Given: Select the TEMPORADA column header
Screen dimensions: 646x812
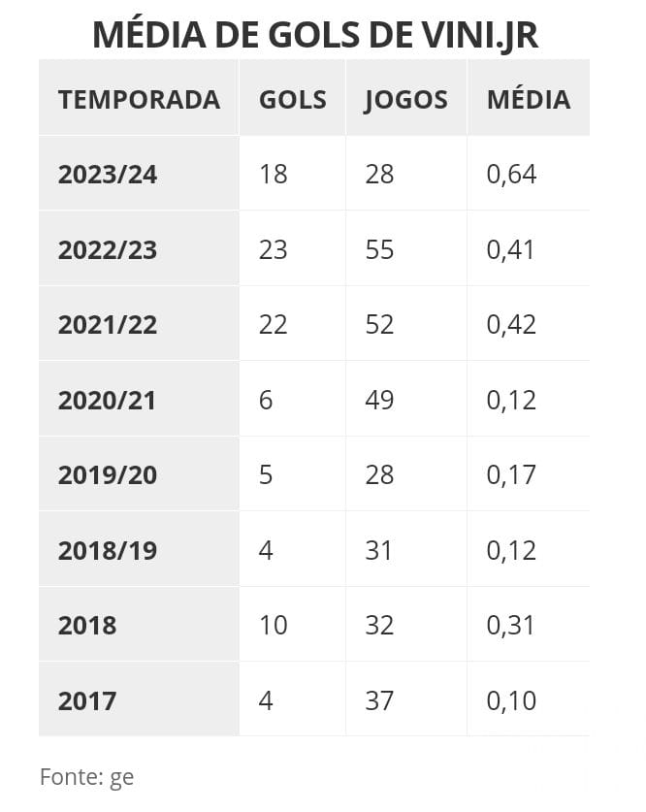Looking at the screenshot, I should (139, 100).
